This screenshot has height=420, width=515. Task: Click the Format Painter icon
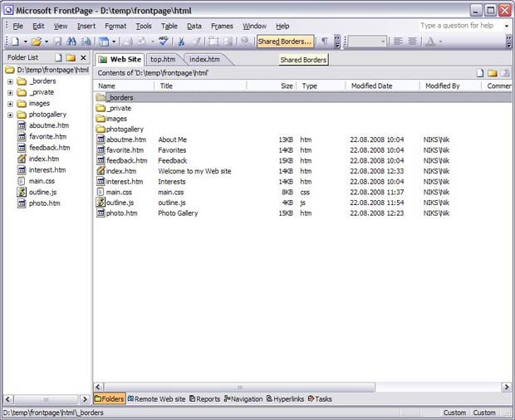(196, 42)
